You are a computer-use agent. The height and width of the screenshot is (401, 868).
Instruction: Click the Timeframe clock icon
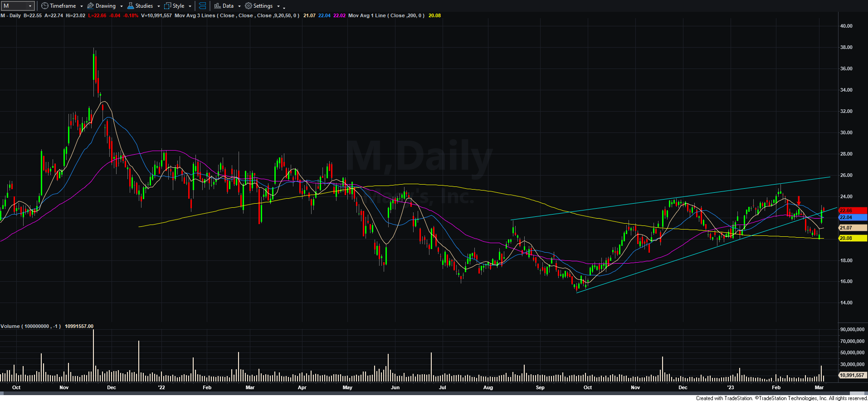click(44, 6)
